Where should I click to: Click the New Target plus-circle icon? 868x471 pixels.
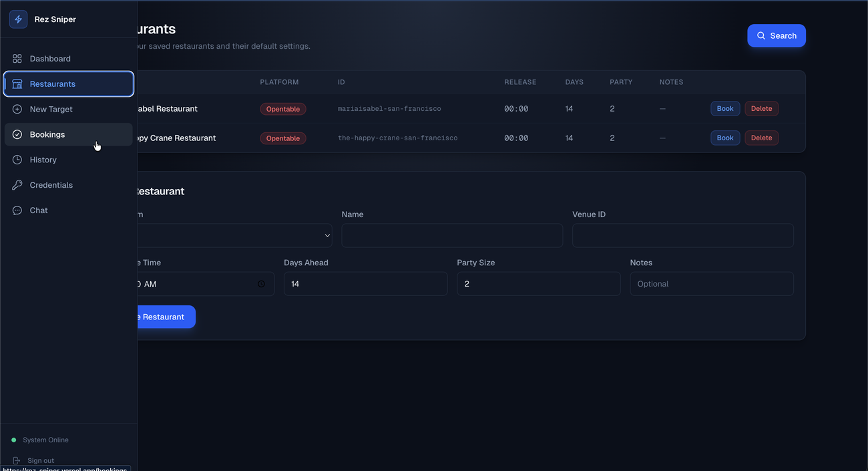click(x=17, y=110)
